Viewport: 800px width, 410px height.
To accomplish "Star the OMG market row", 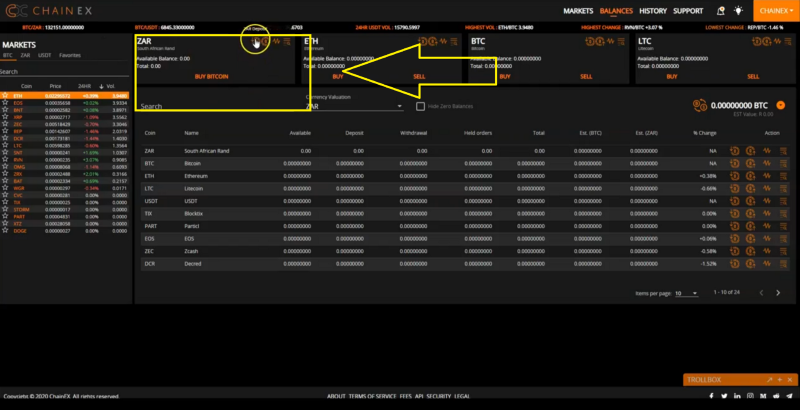I will (x=5, y=166).
